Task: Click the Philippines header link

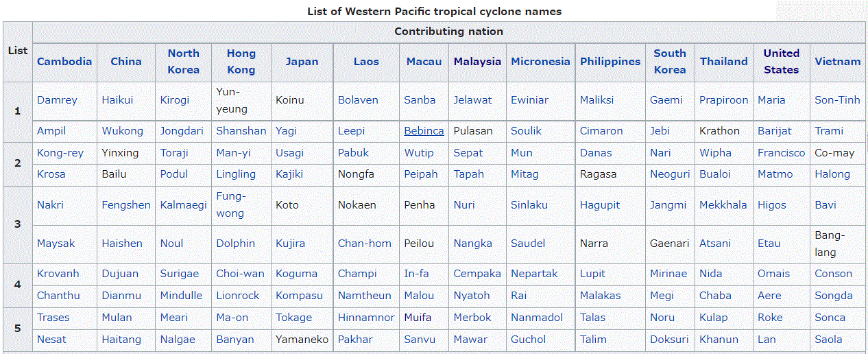Action: tap(610, 62)
